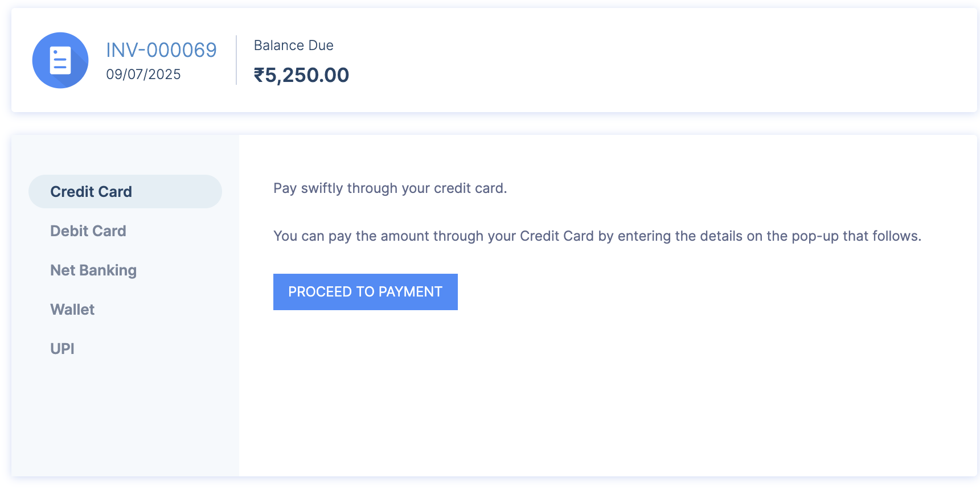Click the Balance Due label
Image resolution: width=980 pixels, height=490 pixels.
293,45
